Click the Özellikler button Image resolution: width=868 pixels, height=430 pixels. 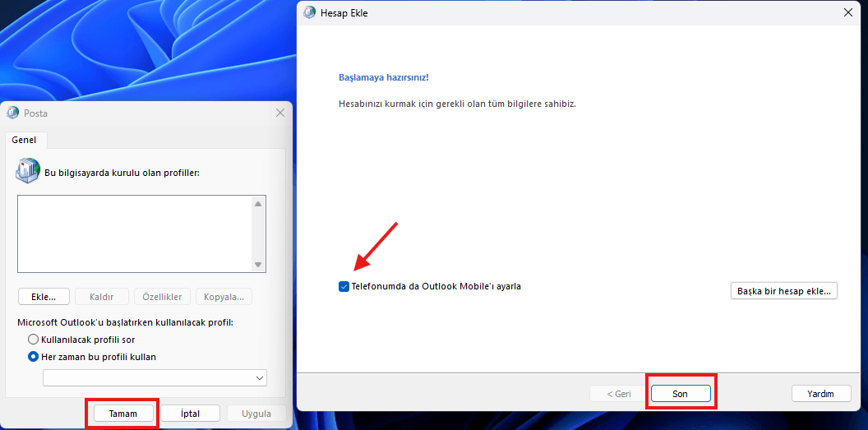[162, 297]
